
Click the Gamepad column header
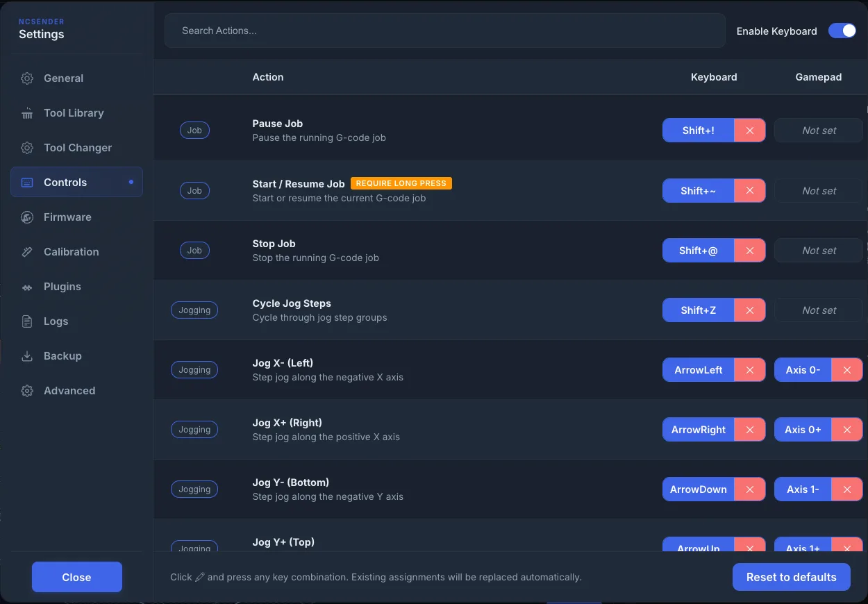819,77
